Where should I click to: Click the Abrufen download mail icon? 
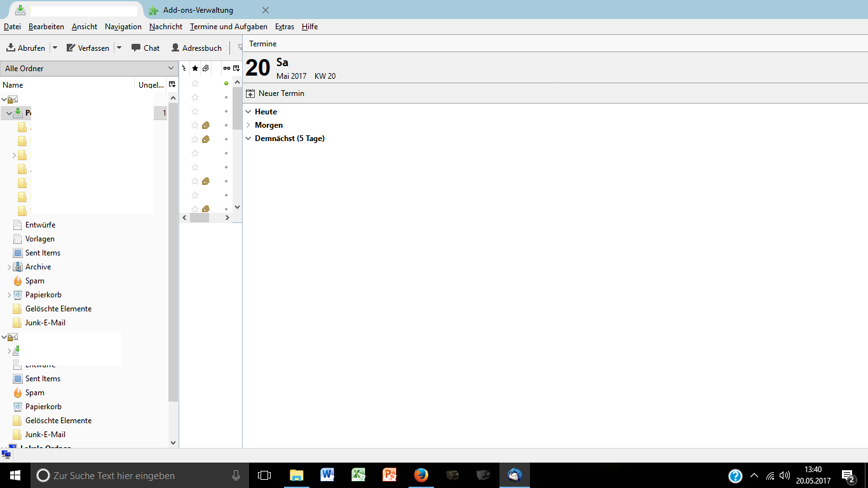pos(11,48)
